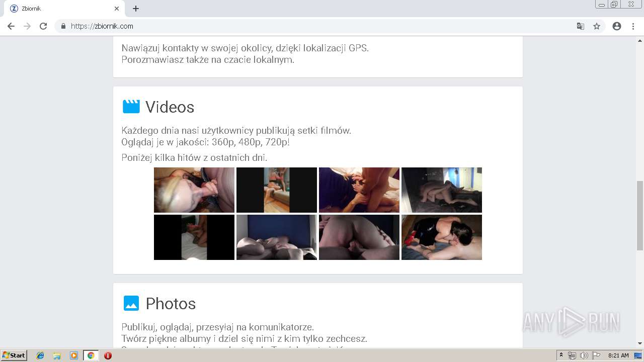Click the page scrollbar thumb

click(x=640, y=215)
